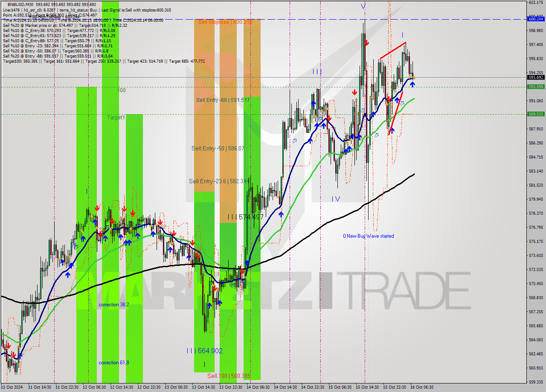The width and height of the screenshot is (546, 392).
Task: Click the 'Target1' label on green zone
Action: click(116, 117)
